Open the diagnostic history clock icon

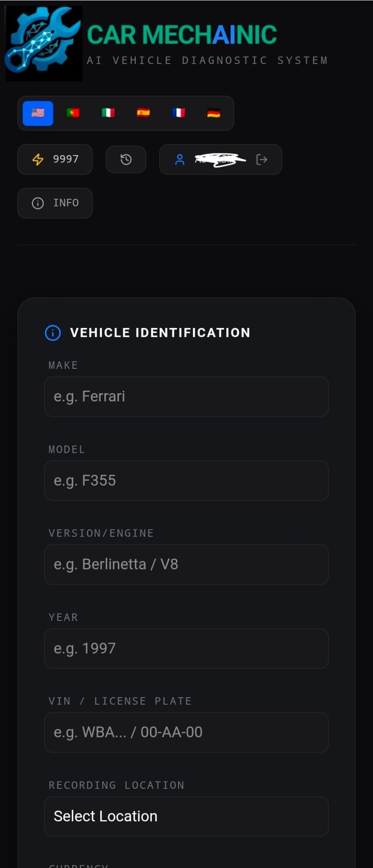[x=126, y=159]
